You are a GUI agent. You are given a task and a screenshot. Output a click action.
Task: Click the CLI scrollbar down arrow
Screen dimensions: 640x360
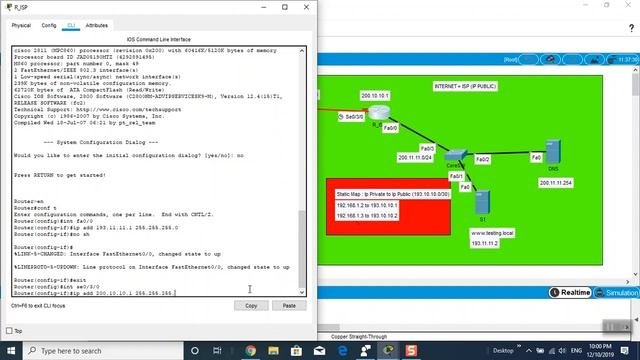(302, 292)
